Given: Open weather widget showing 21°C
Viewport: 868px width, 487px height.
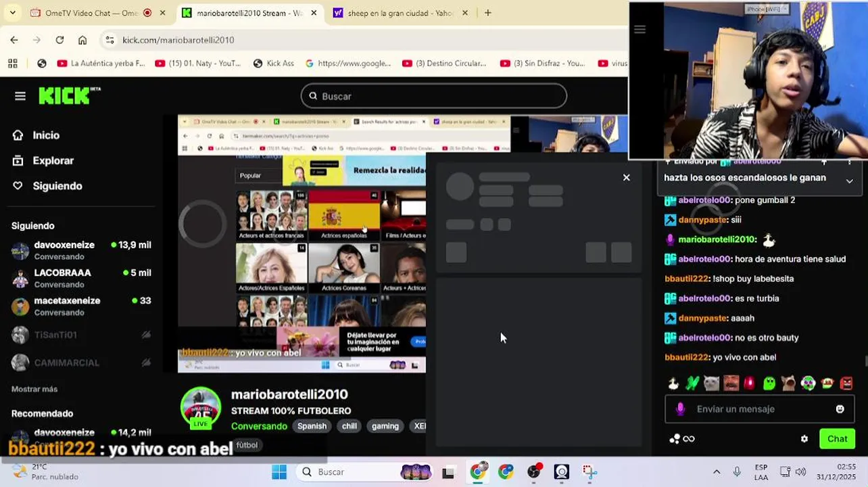Looking at the screenshot, I should click(x=46, y=471).
